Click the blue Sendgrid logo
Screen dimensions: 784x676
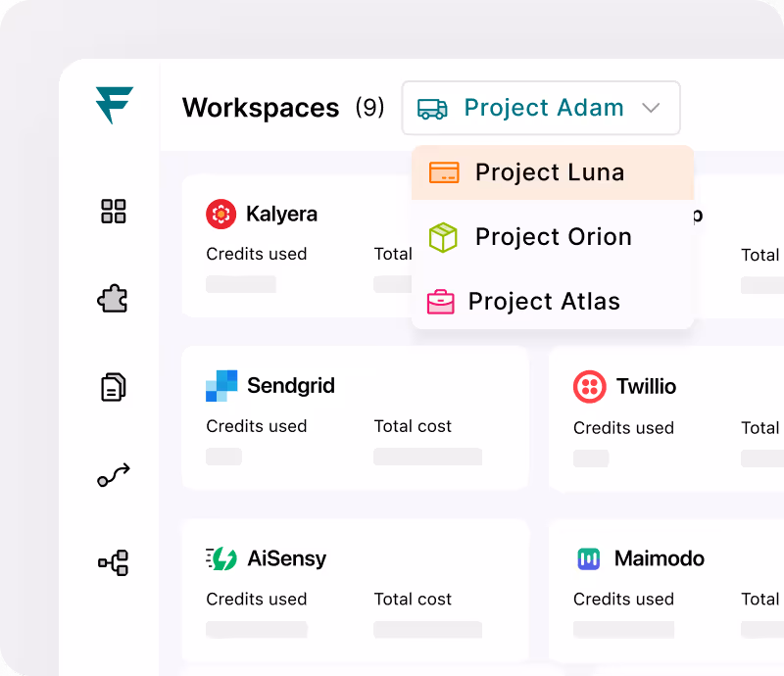(x=221, y=385)
